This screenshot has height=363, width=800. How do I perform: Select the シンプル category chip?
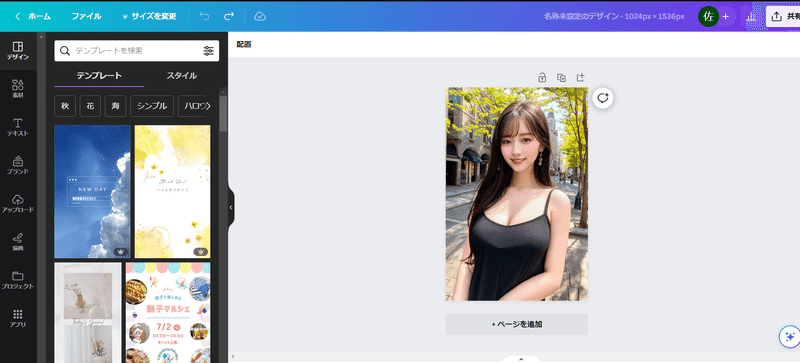[x=152, y=106]
